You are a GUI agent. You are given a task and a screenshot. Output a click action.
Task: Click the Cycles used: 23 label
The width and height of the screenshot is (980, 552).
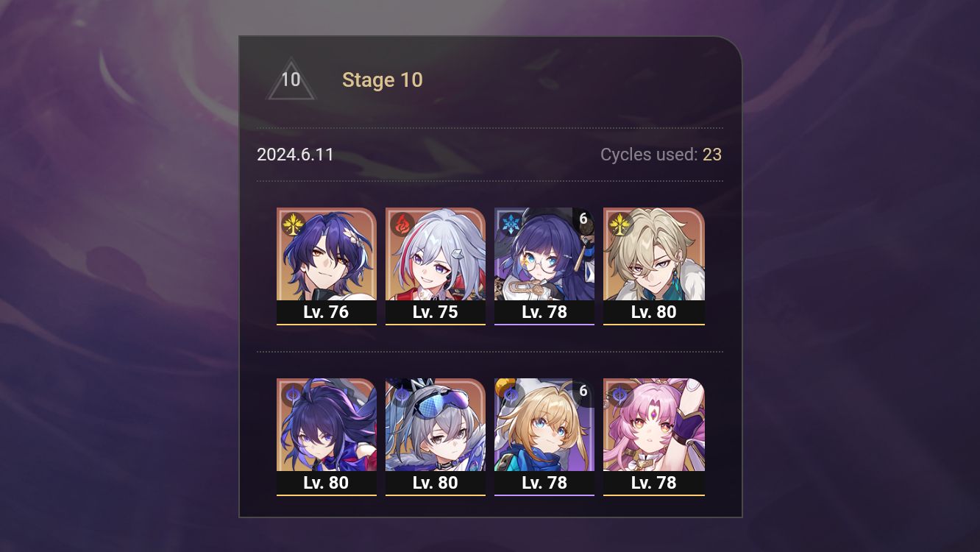click(x=661, y=155)
